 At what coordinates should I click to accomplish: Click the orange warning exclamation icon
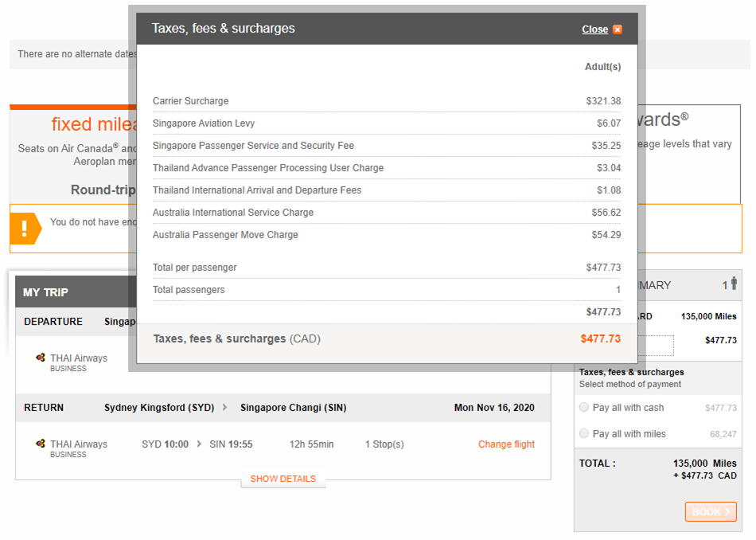pos(25,229)
